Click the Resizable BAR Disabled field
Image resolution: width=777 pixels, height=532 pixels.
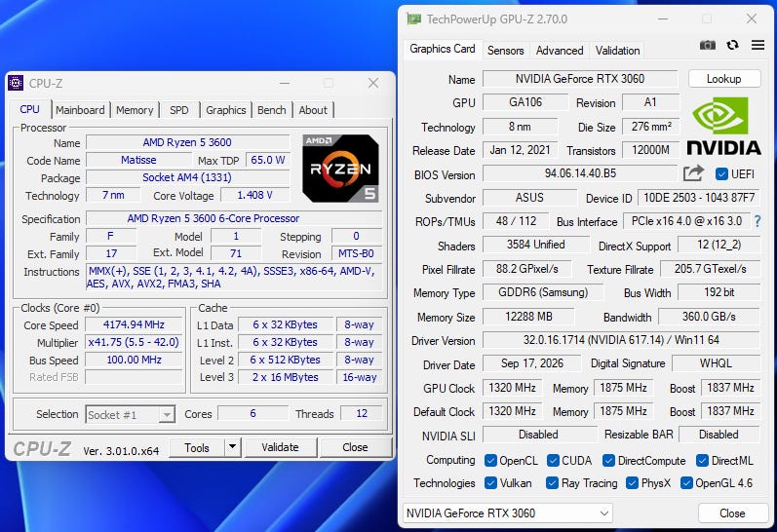[x=719, y=435]
